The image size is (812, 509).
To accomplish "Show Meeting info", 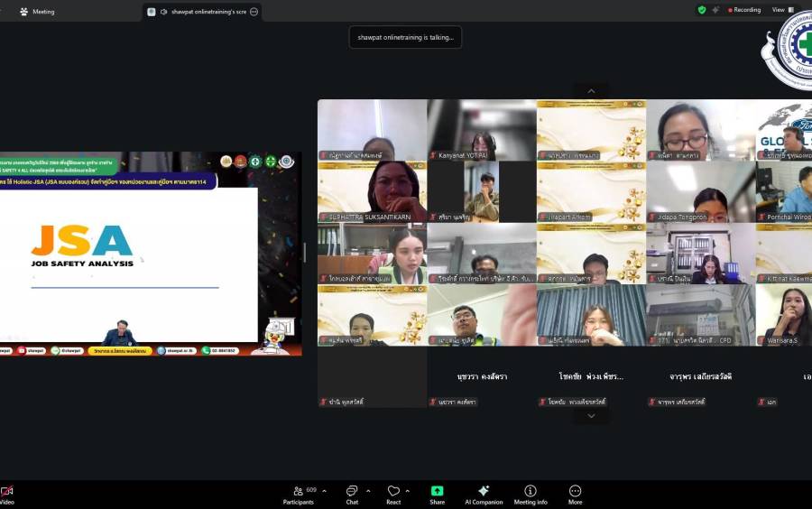I will pos(531,495).
